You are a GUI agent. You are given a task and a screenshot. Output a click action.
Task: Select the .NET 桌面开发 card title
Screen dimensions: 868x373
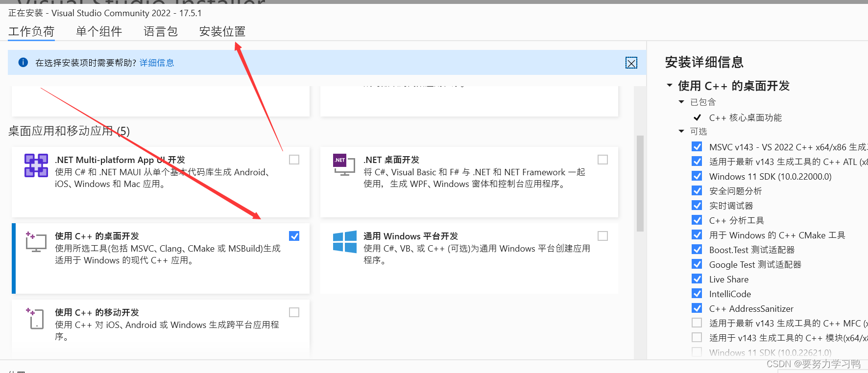(391, 160)
